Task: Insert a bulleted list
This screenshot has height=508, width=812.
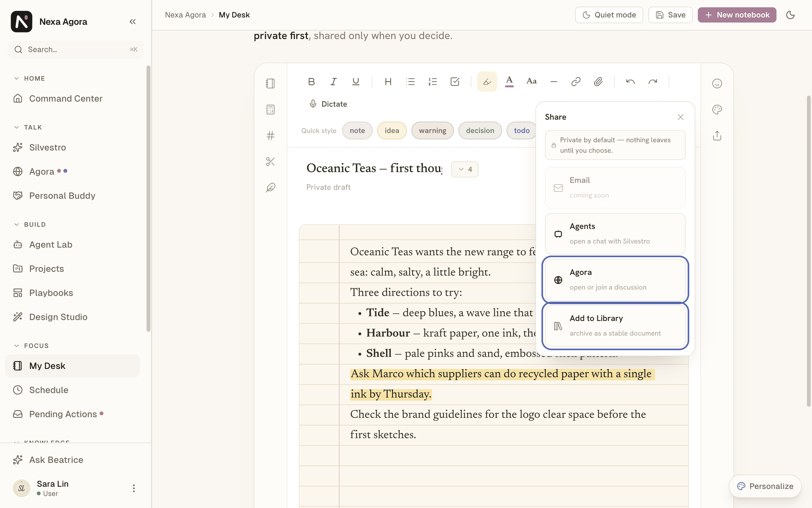Action: 410,82
